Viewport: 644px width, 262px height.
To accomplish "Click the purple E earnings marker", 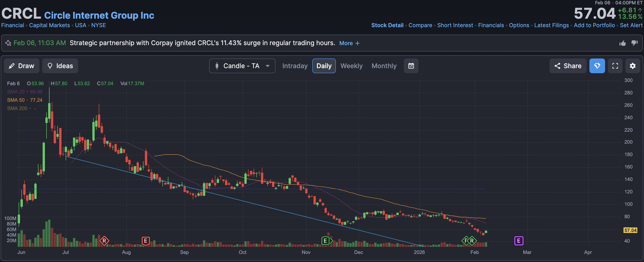I will pyautogui.click(x=518, y=241).
